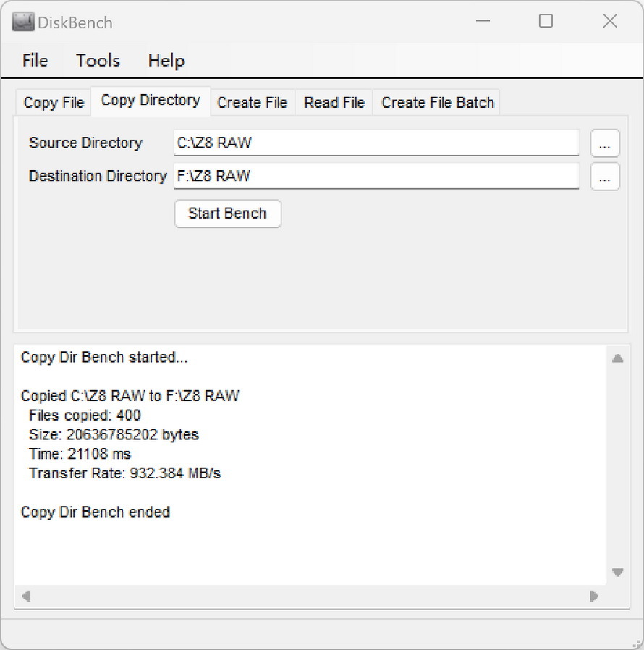Open the Help menu

(166, 61)
